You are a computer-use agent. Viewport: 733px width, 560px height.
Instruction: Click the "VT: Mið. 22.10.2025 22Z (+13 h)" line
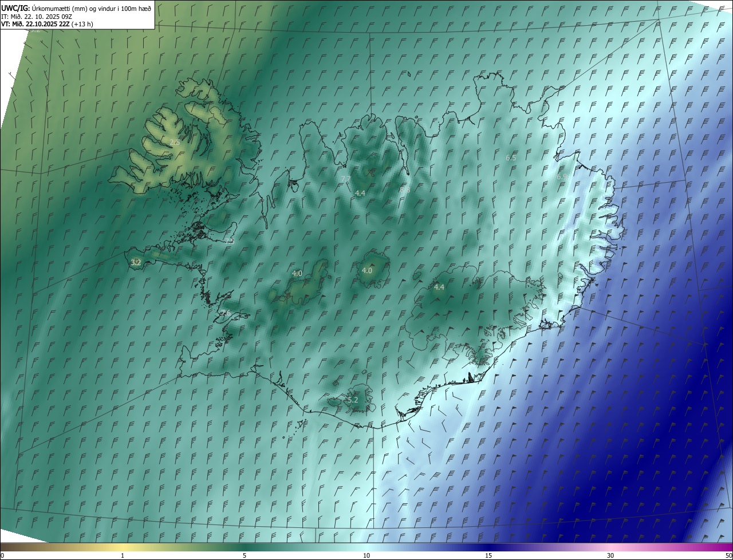(48, 24)
